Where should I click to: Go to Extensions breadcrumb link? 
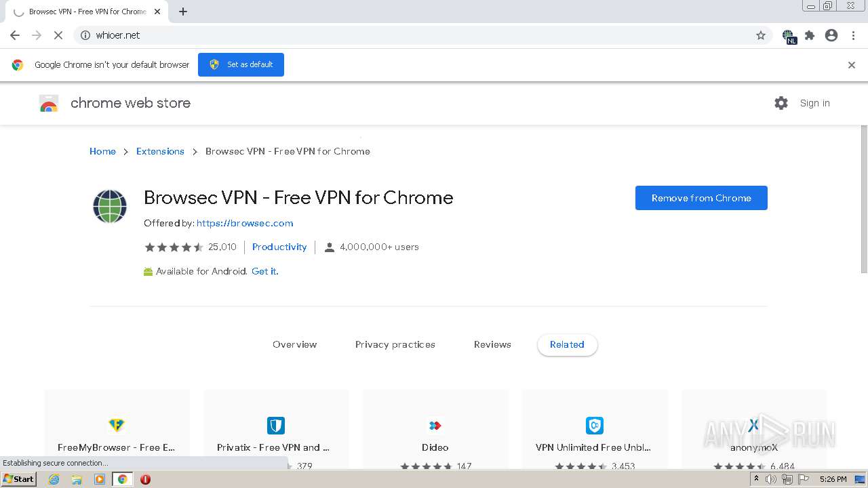coord(160,151)
